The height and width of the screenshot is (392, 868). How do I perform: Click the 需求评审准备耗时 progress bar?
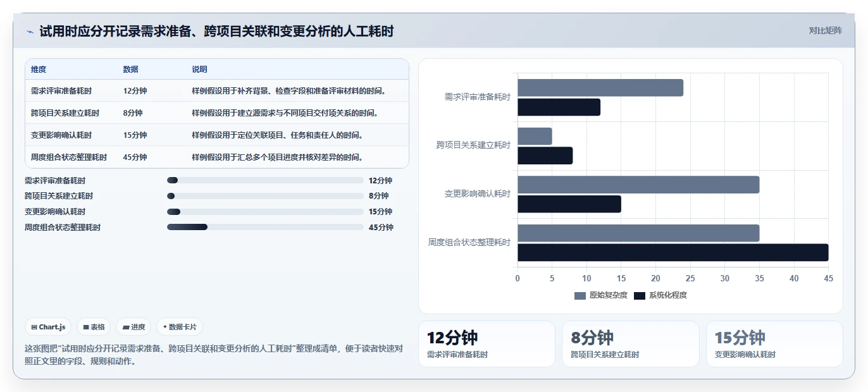tap(265, 180)
